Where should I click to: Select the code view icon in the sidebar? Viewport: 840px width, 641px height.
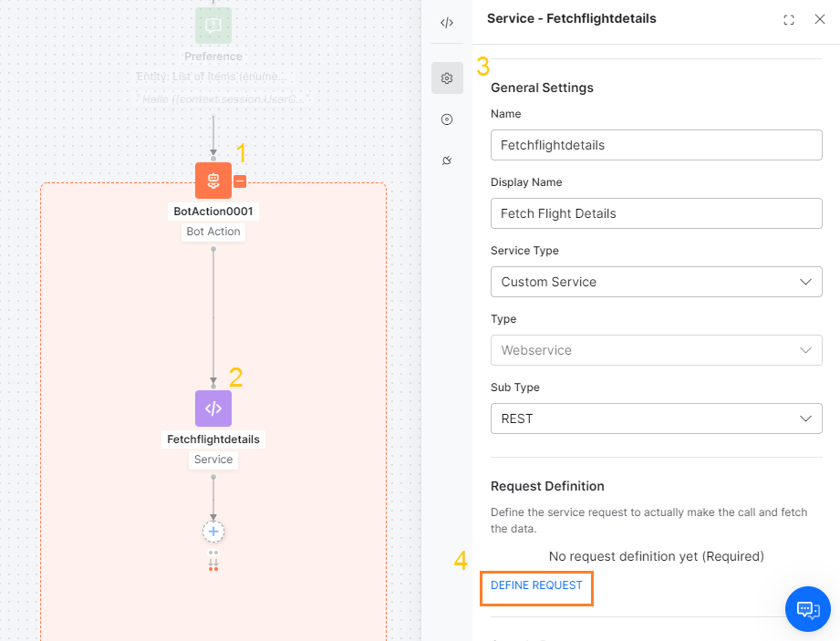point(446,22)
